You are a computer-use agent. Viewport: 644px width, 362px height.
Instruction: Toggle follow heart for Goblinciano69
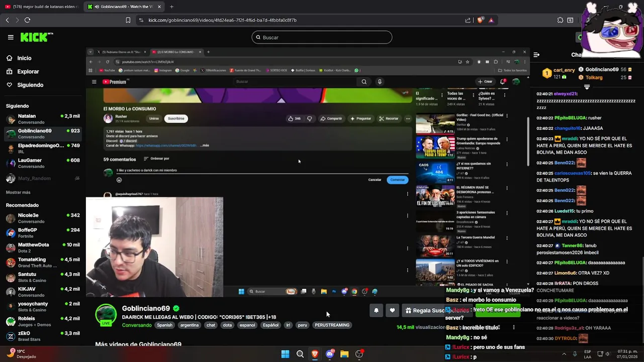[x=393, y=311]
